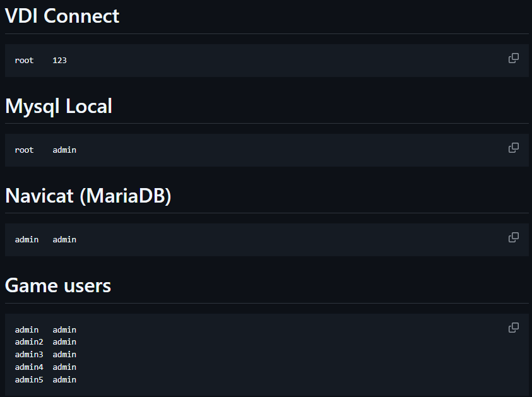Viewport: 532px width, 397px height.
Task: Copy the Mysql Local credentials block
Action: [514, 148]
